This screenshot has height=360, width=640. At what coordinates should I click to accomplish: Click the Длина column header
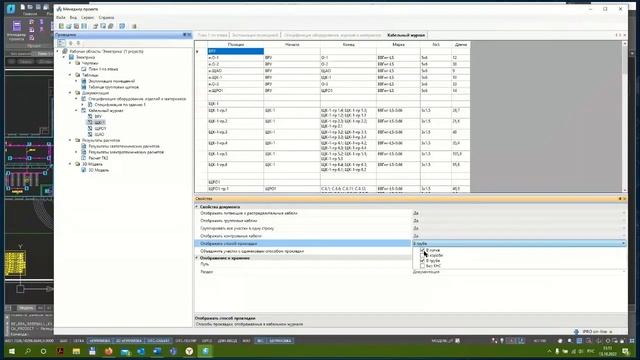point(461,44)
